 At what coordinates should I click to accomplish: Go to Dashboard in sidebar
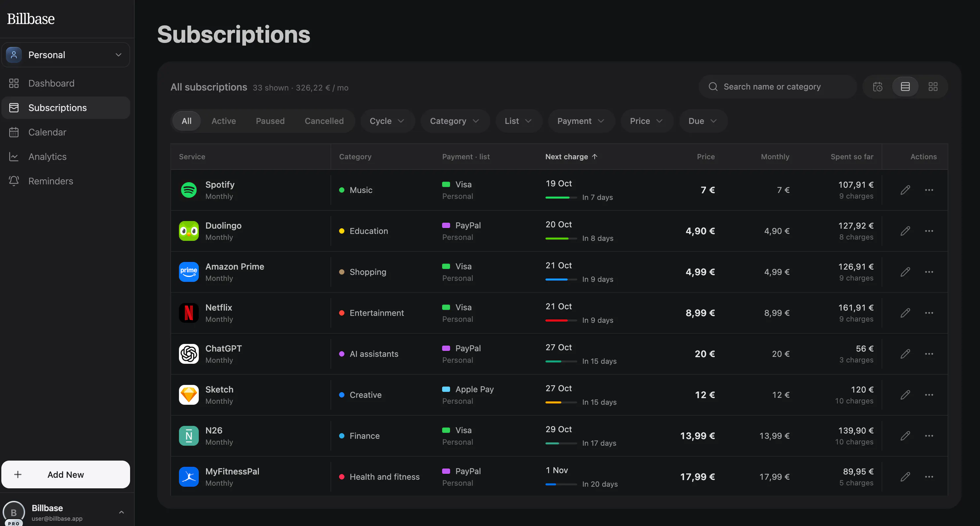tap(66, 83)
